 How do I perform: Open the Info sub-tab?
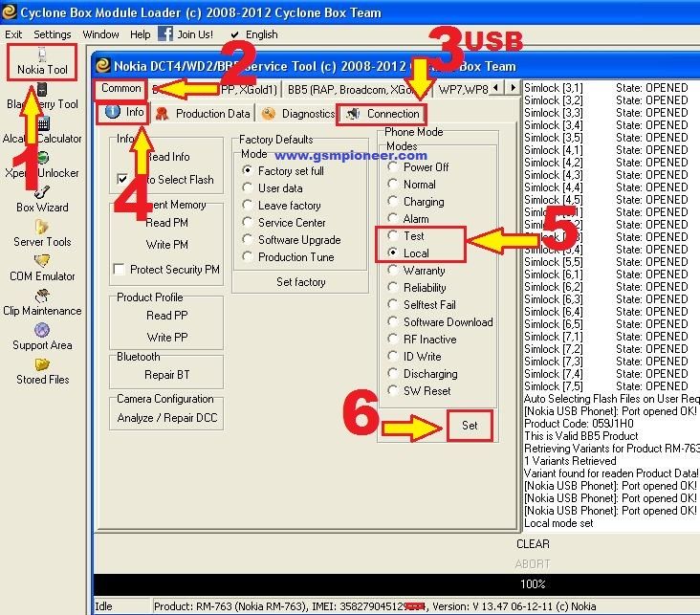pos(124,112)
